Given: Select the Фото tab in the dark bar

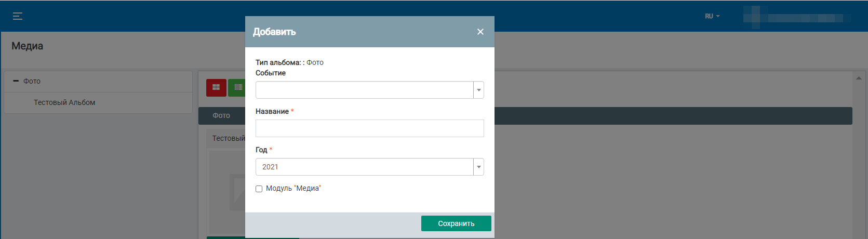Looking at the screenshot, I should [x=221, y=115].
